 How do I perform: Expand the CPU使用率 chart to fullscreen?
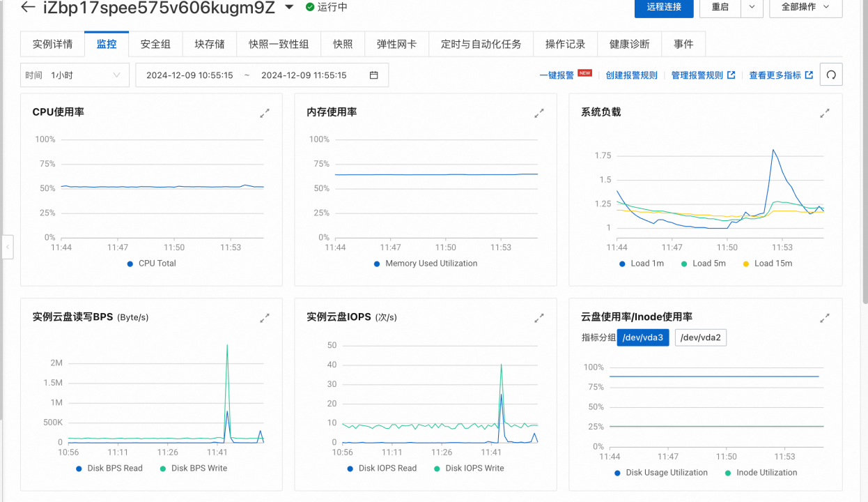pyautogui.click(x=265, y=113)
